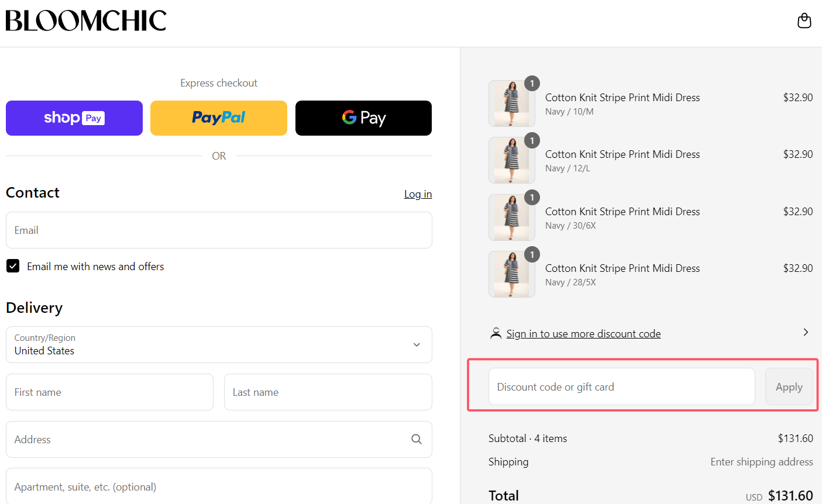Viewport: 822px width, 504px height.
Task: Click the 'Navy / 30/6X' variant text
Action: [x=570, y=226]
